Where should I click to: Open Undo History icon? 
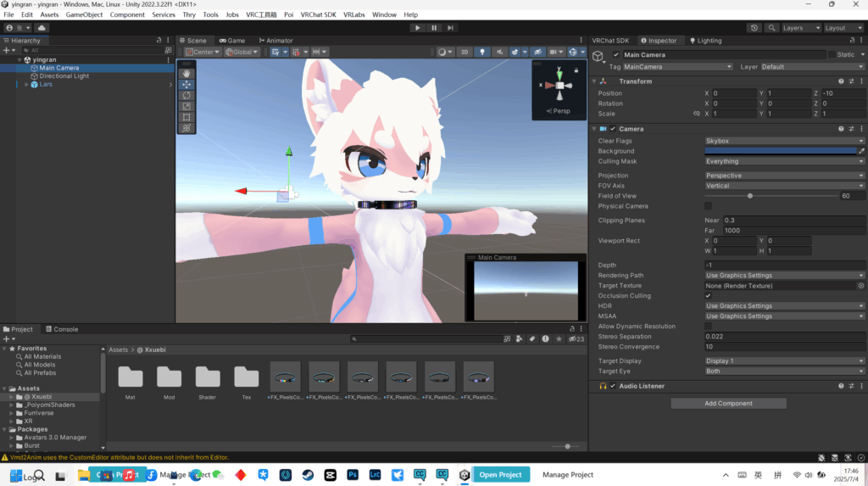click(x=754, y=28)
